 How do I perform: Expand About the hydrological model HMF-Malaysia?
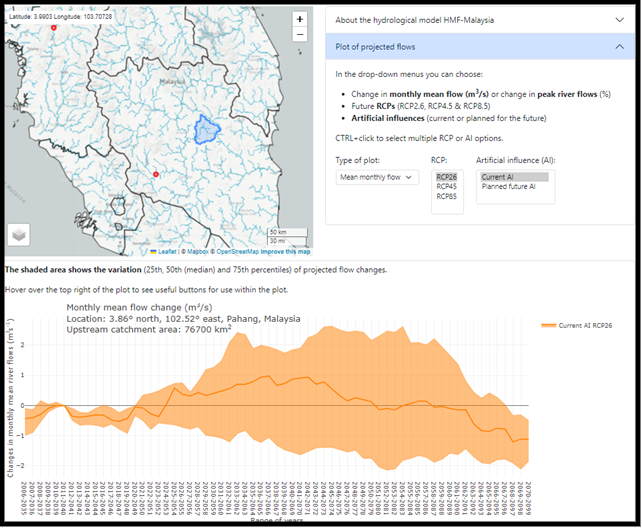(479, 20)
